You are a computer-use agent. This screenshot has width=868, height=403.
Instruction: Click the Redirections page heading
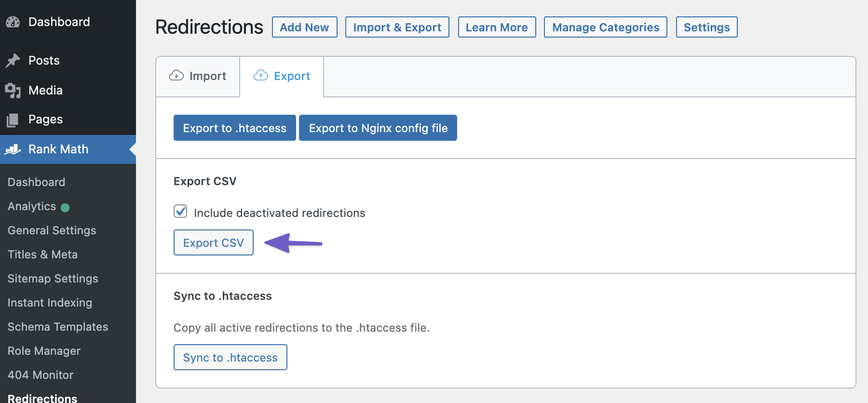209,27
